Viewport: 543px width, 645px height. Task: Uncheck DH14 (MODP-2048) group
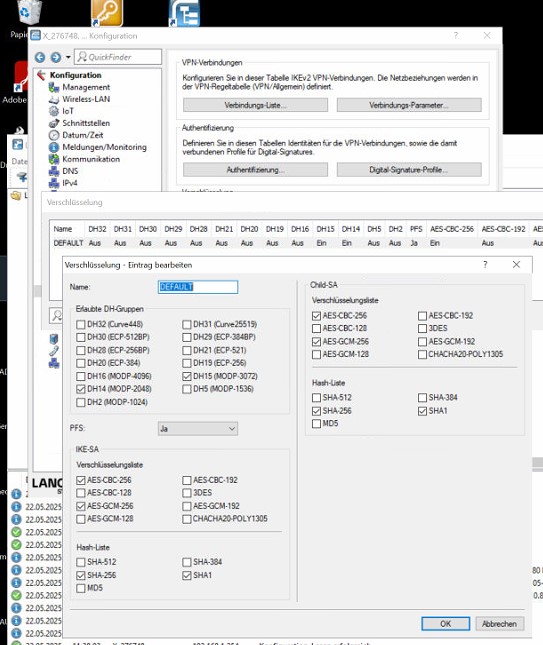tap(81, 389)
